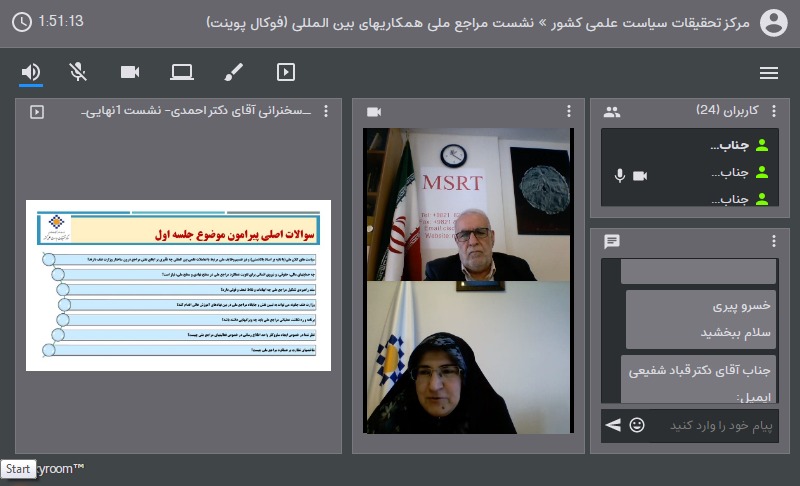Click the screen share laptop icon
This screenshot has width=800, height=486.
[x=181, y=72]
